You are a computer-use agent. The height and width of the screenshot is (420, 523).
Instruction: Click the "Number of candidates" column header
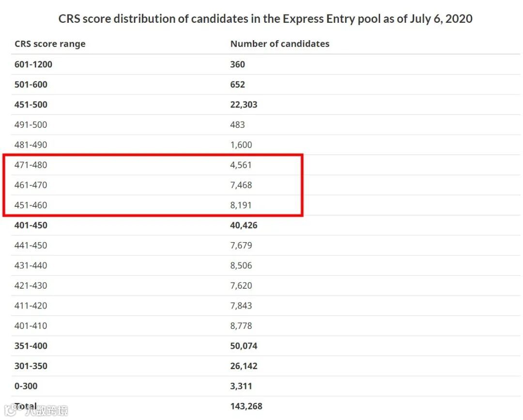279,44
